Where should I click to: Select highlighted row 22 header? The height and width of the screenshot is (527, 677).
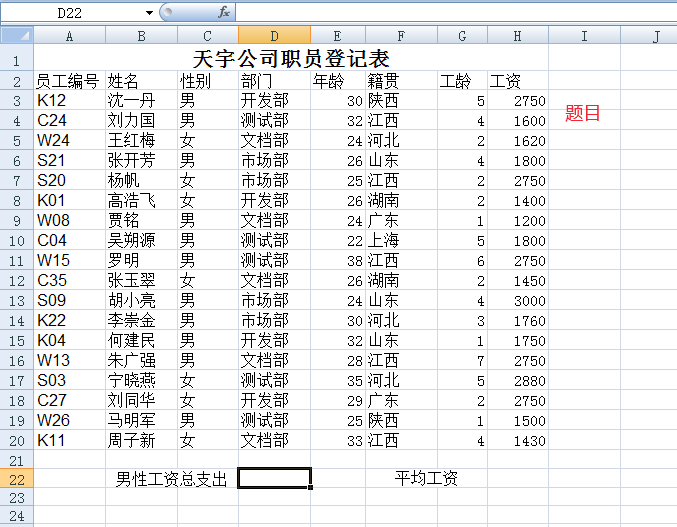point(17,478)
